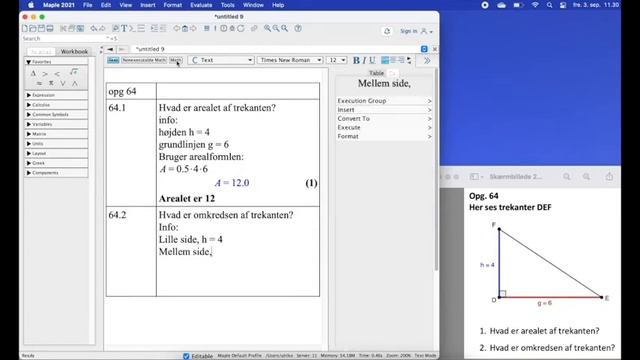Switch to Text input mode
Image resolution: width=640 pixels, height=360 pixels.
(113, 60)
